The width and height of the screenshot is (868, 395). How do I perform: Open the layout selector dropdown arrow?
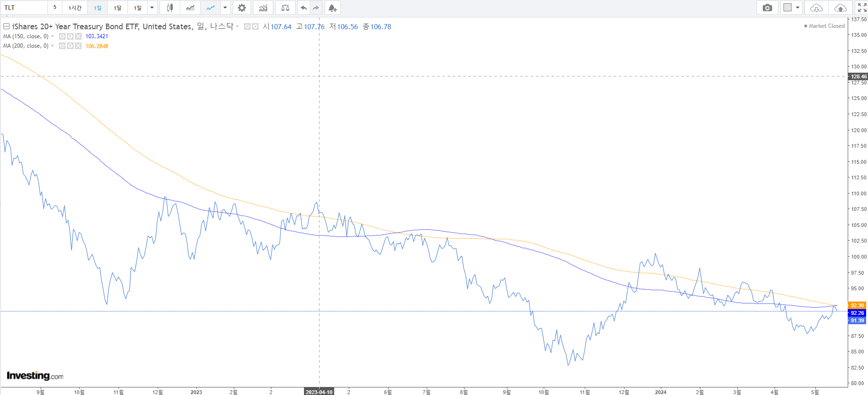point(798,8)
